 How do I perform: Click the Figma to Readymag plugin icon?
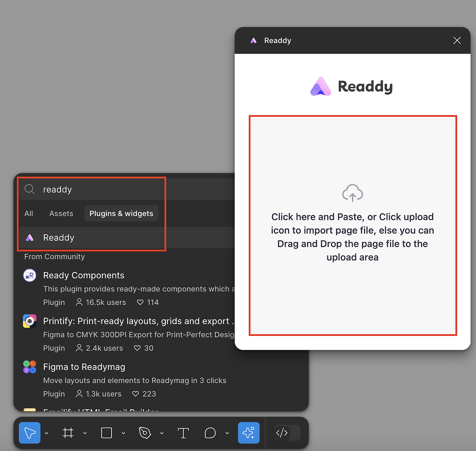pyautogui.click(x=30, y=367)
